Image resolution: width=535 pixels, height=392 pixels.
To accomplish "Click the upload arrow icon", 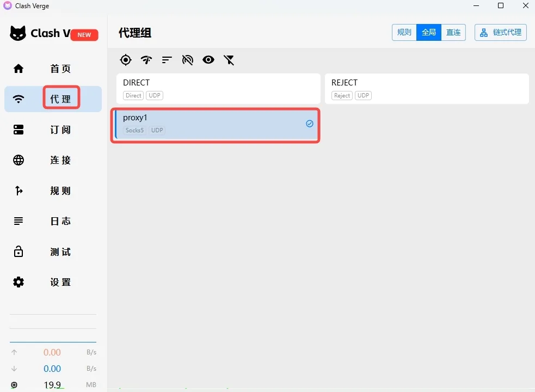I will (14, 352).
